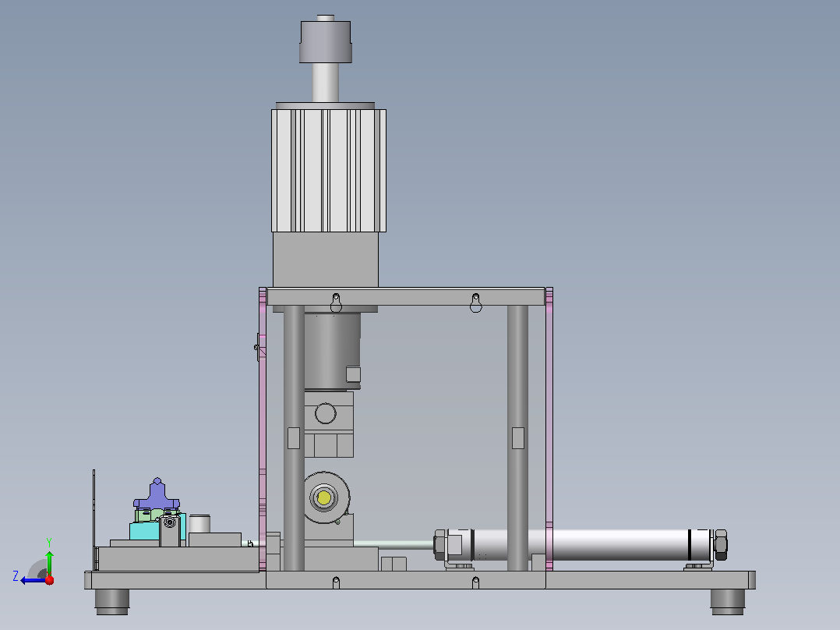This screenshot has width=840, height=630.
Task: Select the horizontal top plate of the frame
Action: pyautogui.click(x=406, y=297)
